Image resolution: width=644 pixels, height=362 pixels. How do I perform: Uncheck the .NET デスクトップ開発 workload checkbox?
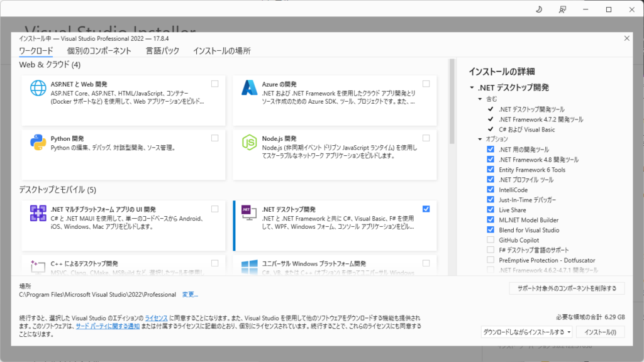[426, 209]
